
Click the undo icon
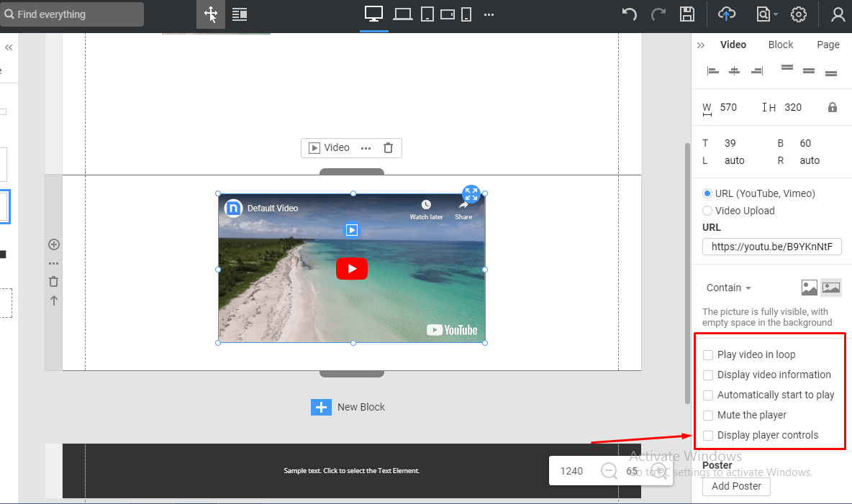coord(629,14)
